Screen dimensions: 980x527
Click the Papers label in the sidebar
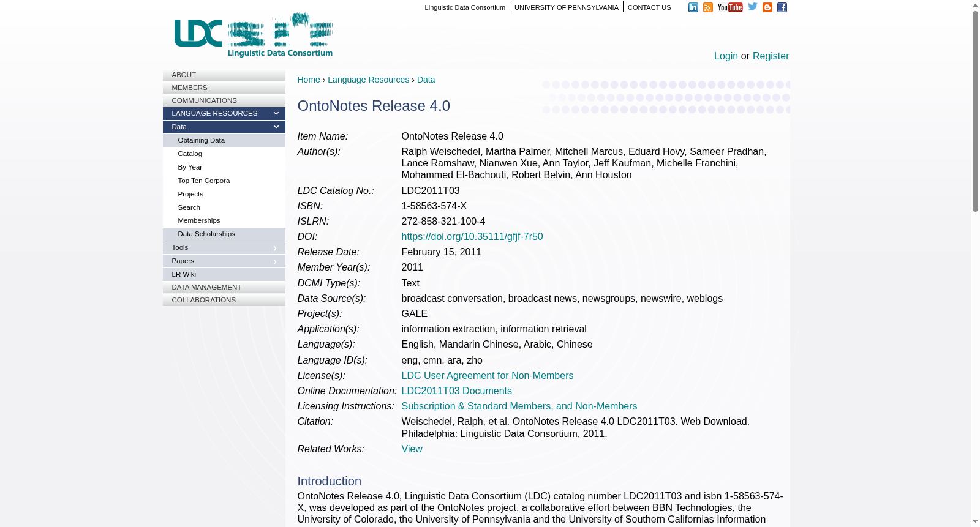(183, 261)
